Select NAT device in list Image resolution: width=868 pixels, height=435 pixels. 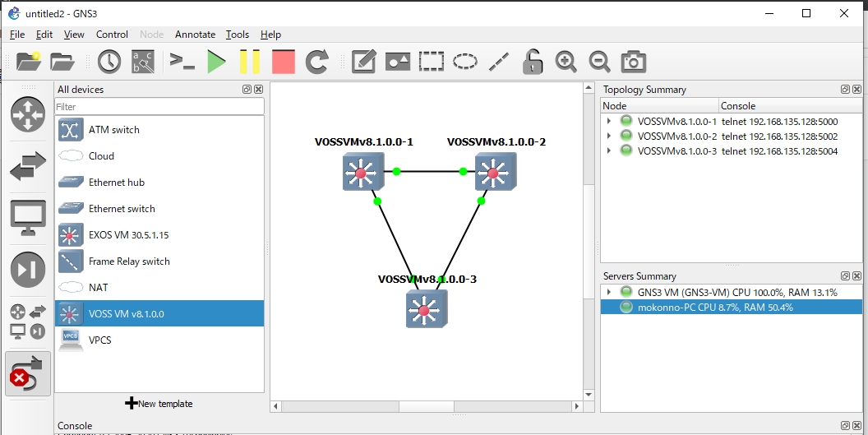[x=159, y=287]
